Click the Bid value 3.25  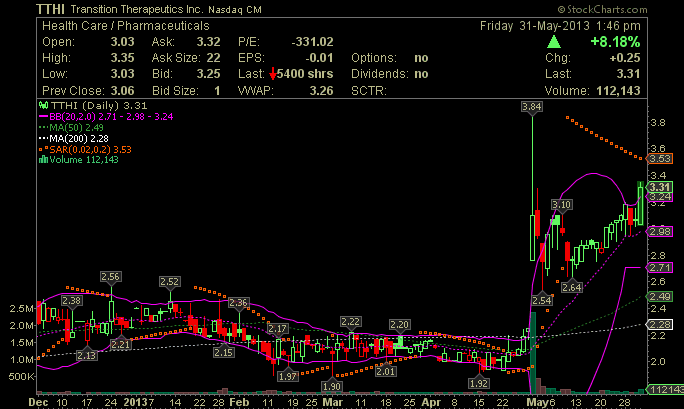point(208,74)
